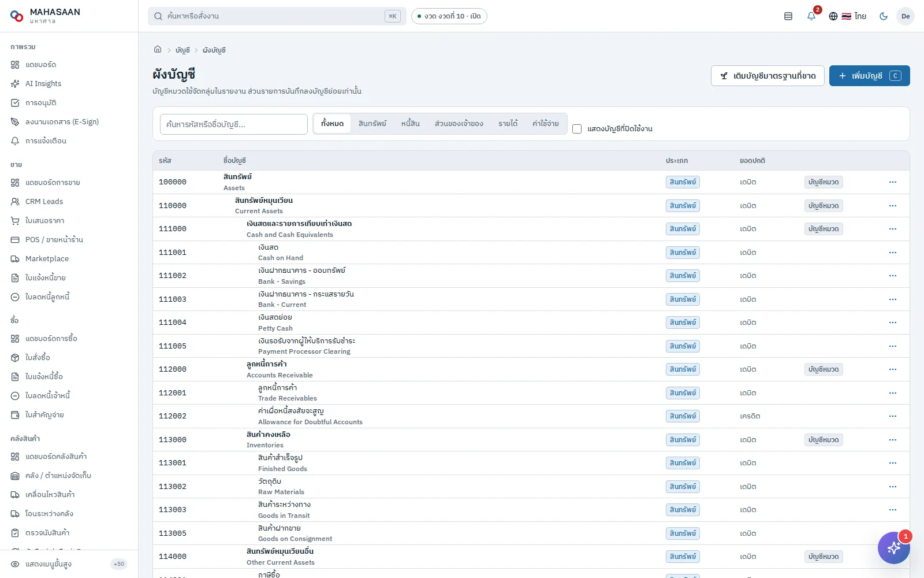Click the เพิ่มบัญชี add account button

[870, 76]
